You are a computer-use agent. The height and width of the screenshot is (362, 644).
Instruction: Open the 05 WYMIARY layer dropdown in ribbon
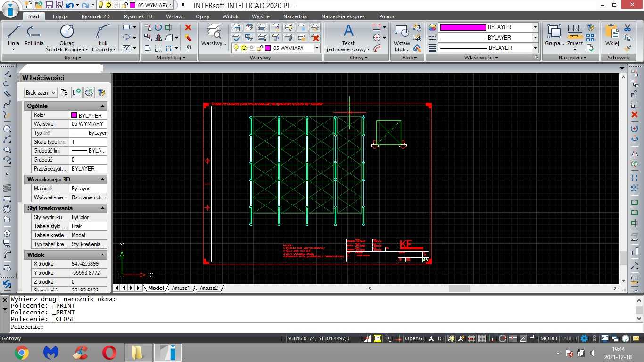(x=317, y=48)
